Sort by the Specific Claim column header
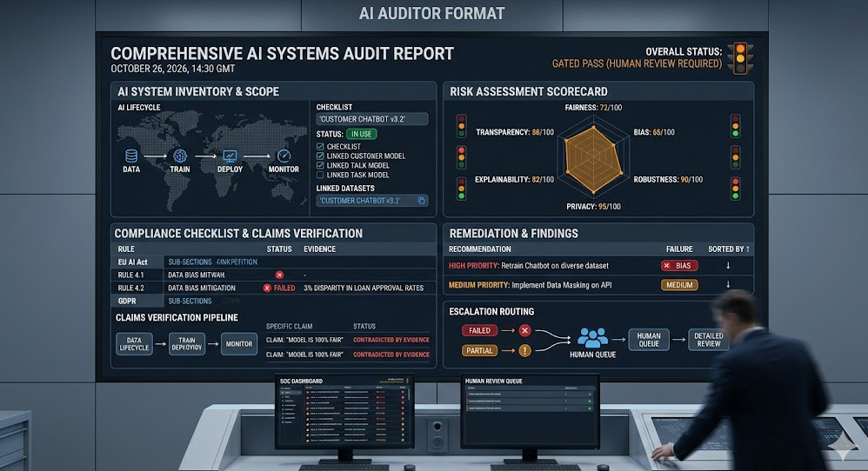This screenshot has height=471, width=868. pos(289,326)
